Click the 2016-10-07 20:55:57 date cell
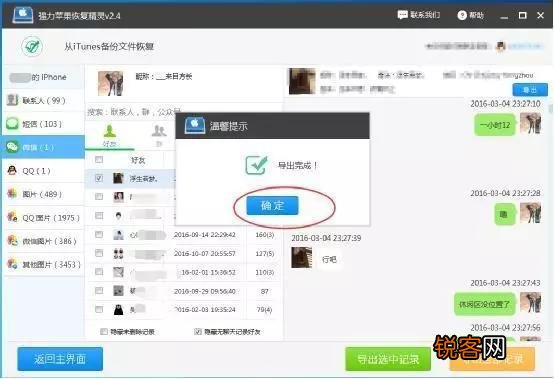 tap(205, 254)
